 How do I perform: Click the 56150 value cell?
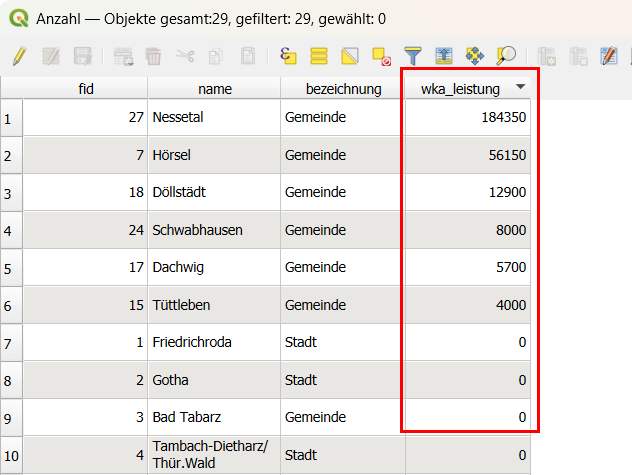468,155
